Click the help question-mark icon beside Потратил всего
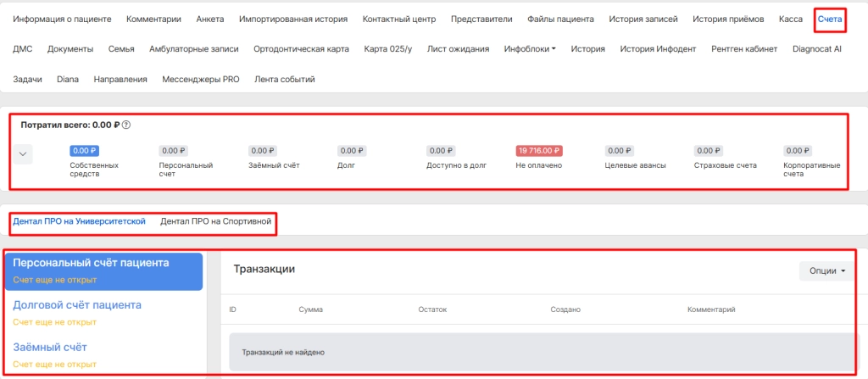This screenshot has height=379, width=868. coord(125,125)
